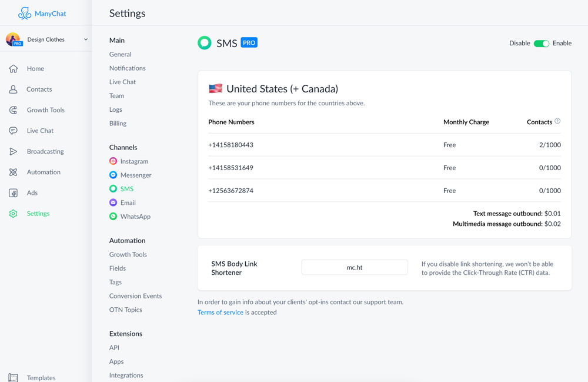Select WhatsApp channel settings
This screenshot has height=382, width=588.
point(135,217)
